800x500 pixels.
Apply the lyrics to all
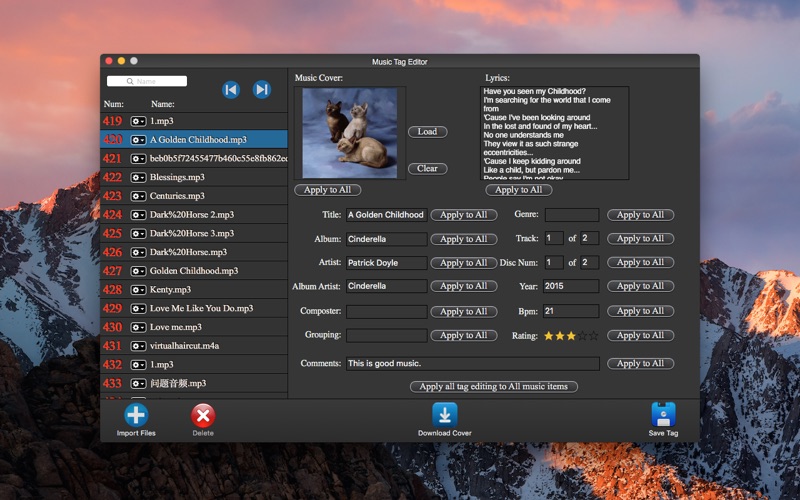[x=519, y=190]
